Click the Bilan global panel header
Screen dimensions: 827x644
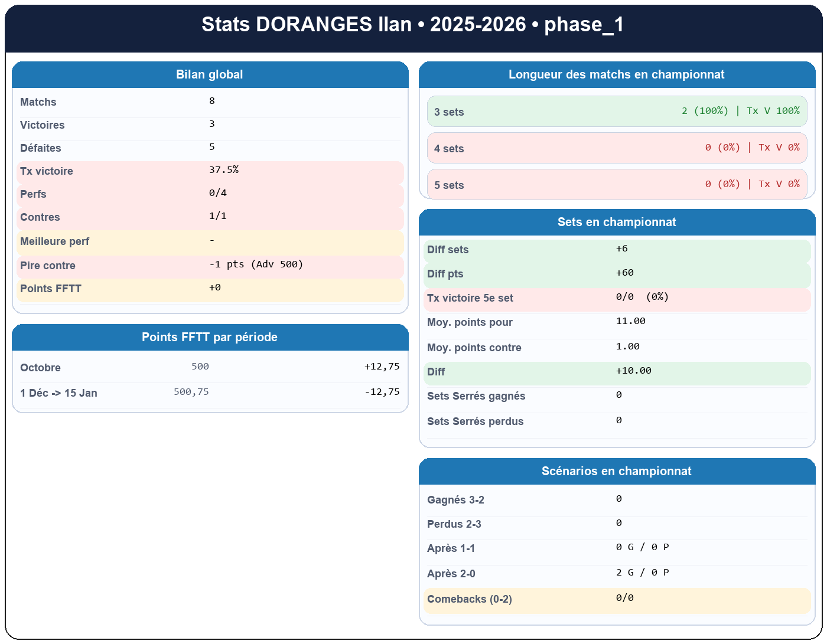(209, 75)
